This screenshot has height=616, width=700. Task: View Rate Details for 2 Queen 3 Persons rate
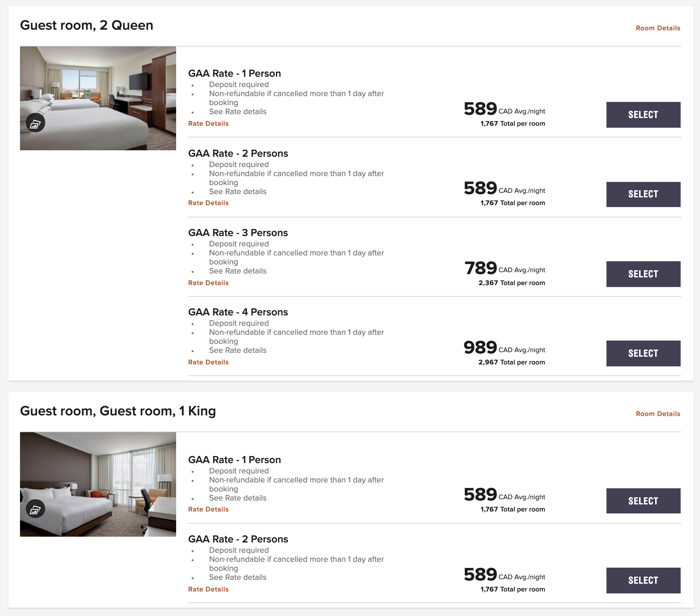point(208,283)
